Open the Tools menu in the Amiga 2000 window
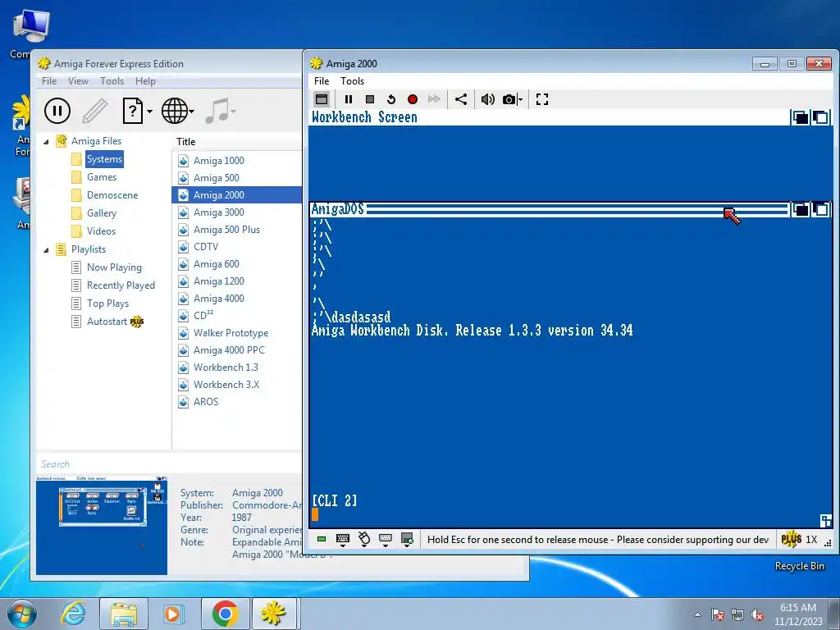 coord(352,81)
